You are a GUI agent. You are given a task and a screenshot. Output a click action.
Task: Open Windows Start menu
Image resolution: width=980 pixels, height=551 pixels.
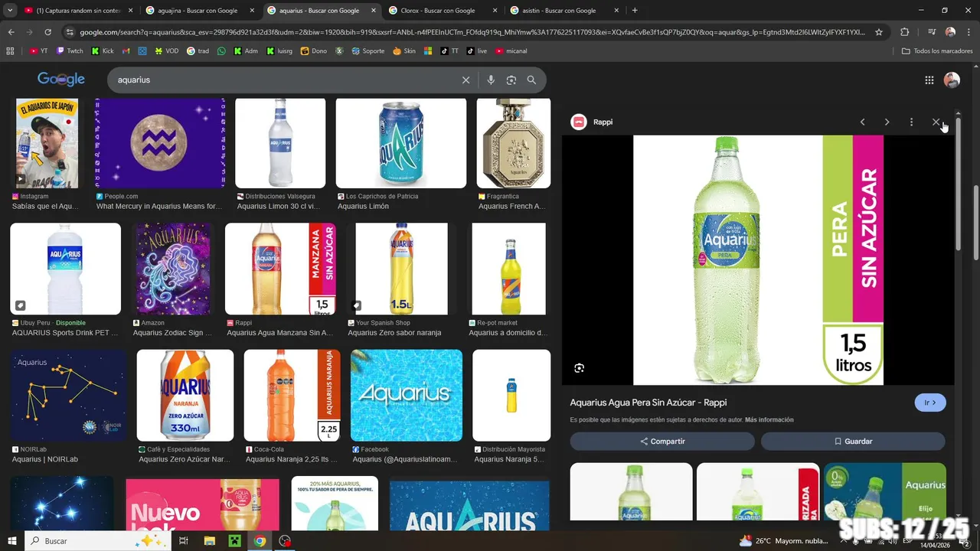click(11, 541)
